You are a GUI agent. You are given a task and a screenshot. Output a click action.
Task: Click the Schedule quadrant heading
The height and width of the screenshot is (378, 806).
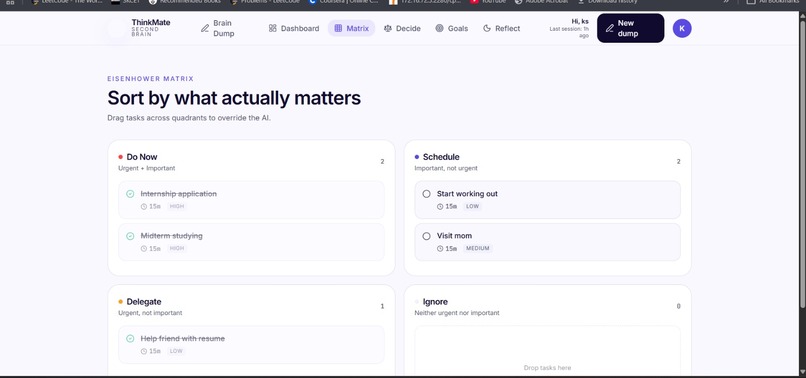[441, 157]
